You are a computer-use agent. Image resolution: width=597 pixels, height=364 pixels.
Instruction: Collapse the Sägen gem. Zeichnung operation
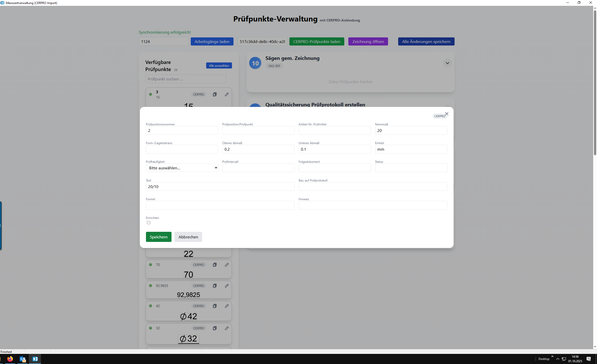(447, 63)
